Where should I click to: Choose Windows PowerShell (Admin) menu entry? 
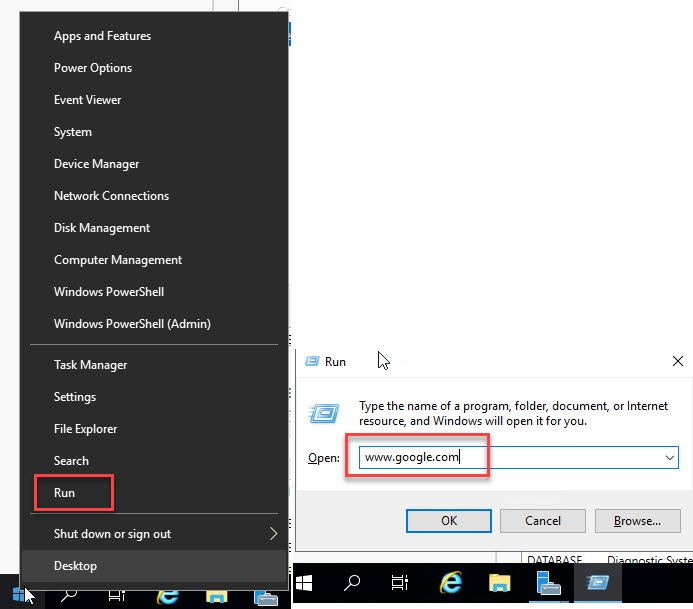132,324
